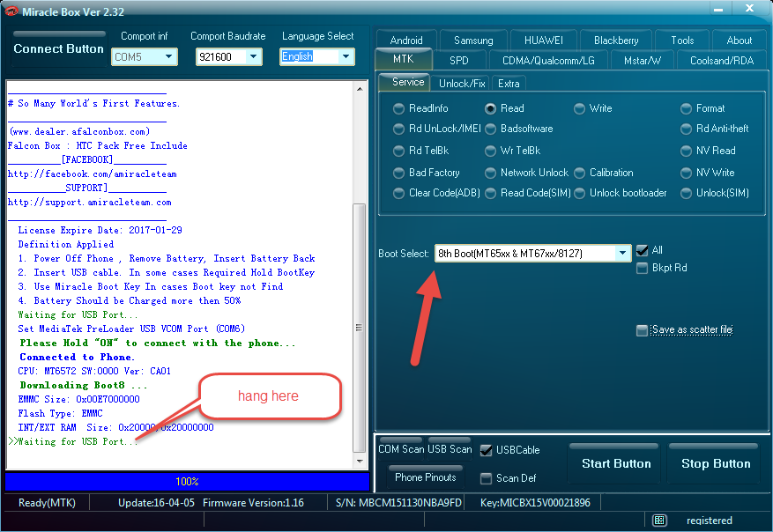Click the support.amiracleteam.com link in log
This screenshot has width=773, height=532.
coord(90,203)
